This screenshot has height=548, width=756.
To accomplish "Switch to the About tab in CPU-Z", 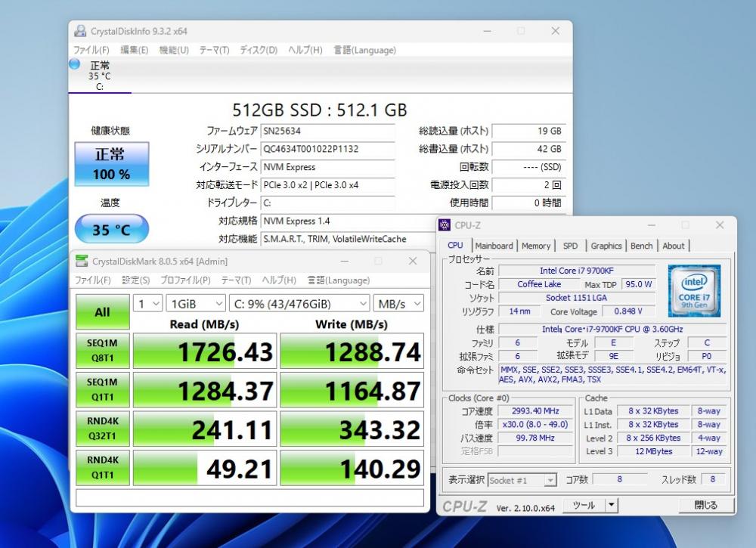I will point(673,246).
